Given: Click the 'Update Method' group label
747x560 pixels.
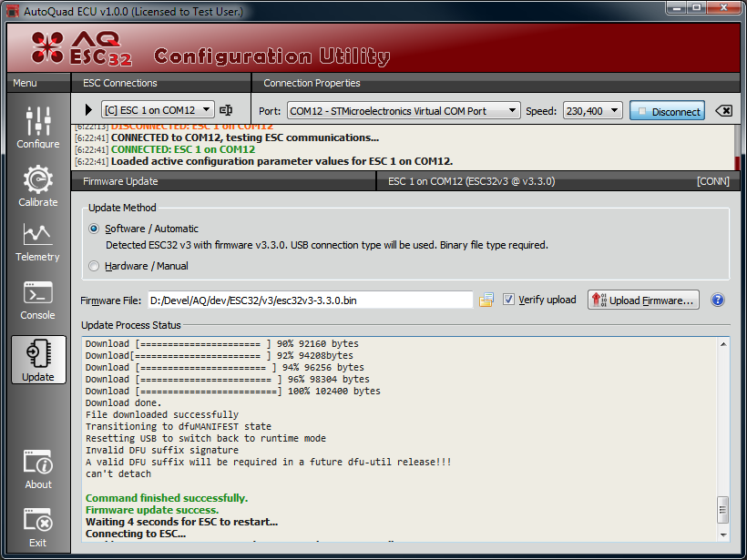Looking at the screenshot, I should click(122, 208).
